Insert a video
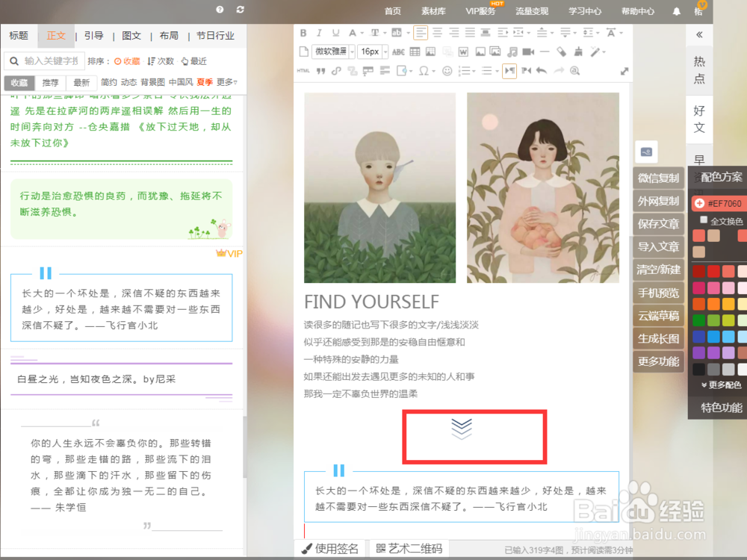747x560 pixels. 528,52
